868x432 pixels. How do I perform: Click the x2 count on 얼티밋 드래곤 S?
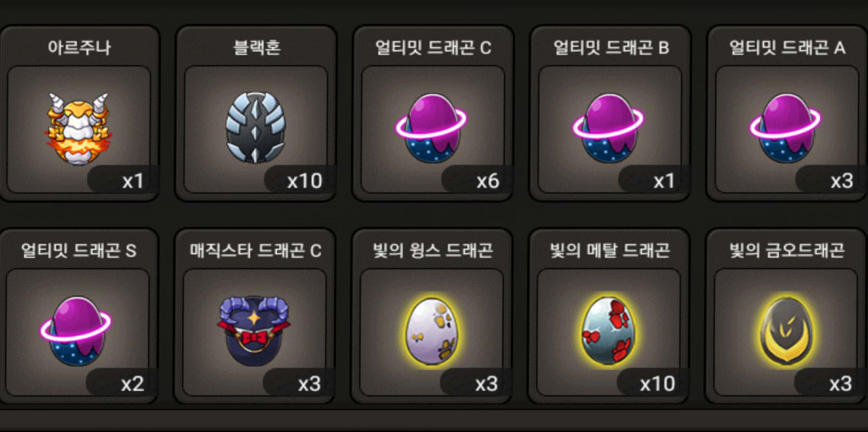(x=132, y=384)
